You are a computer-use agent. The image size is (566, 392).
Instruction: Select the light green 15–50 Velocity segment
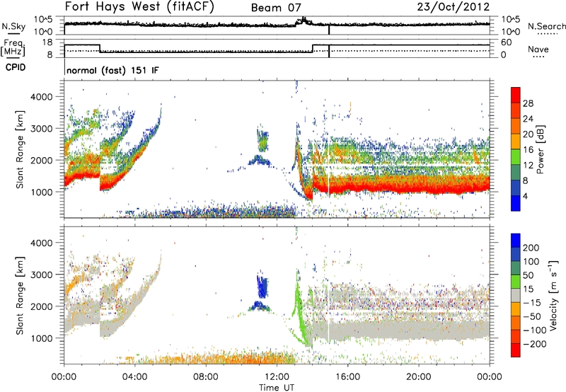pyautogui.click(x=516, y=282)
